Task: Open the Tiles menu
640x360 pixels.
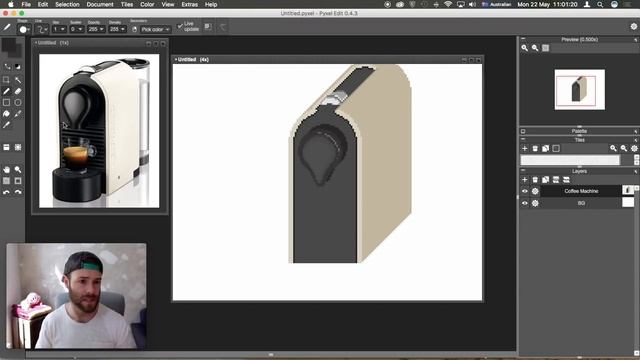Action: [127, 4]
